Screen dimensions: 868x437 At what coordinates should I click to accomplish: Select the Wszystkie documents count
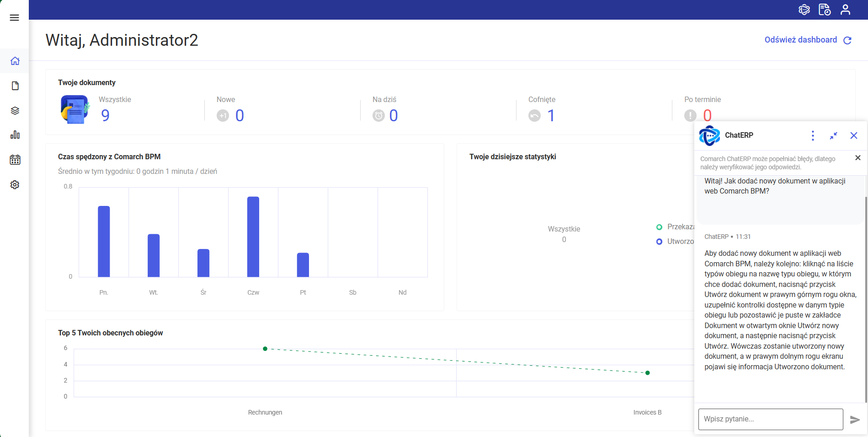[x=105, y=116]
